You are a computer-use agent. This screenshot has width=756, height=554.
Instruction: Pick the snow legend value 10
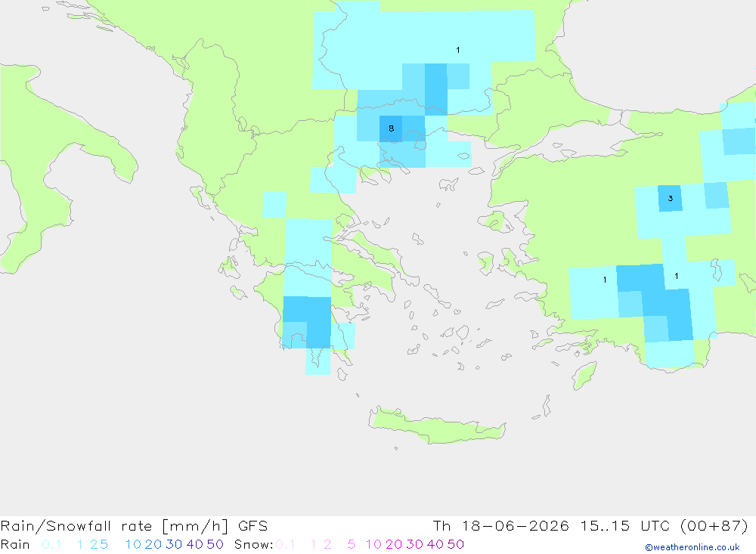click(373, 544)
